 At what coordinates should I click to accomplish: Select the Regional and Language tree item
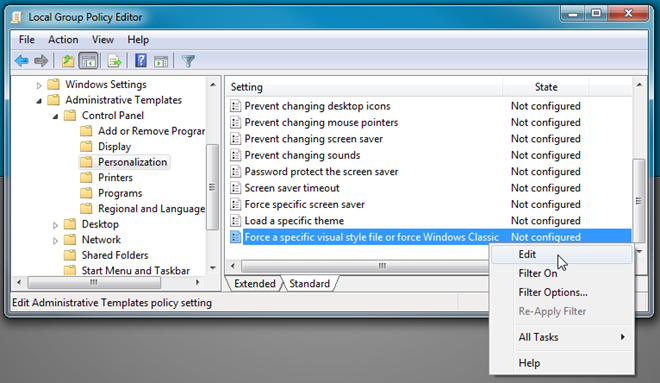point(152,208)
